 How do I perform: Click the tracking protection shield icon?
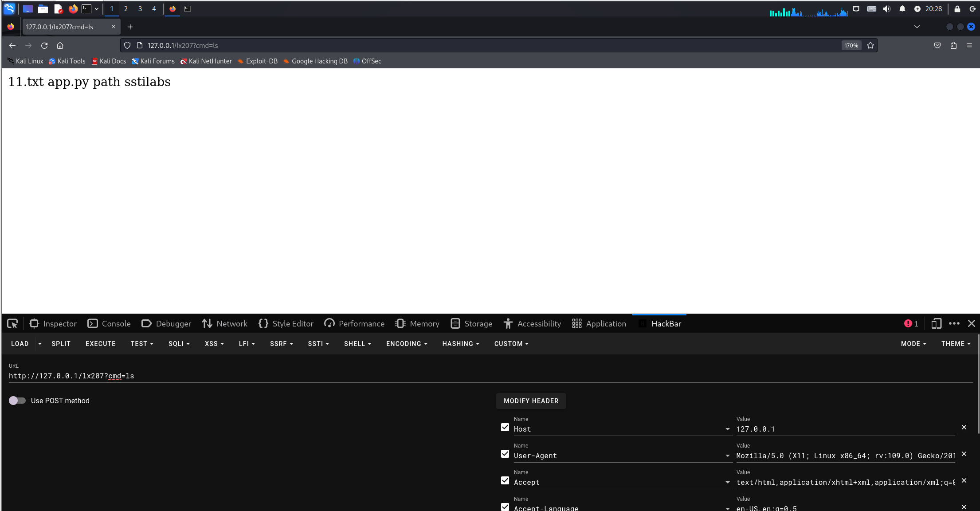point(127,45)
